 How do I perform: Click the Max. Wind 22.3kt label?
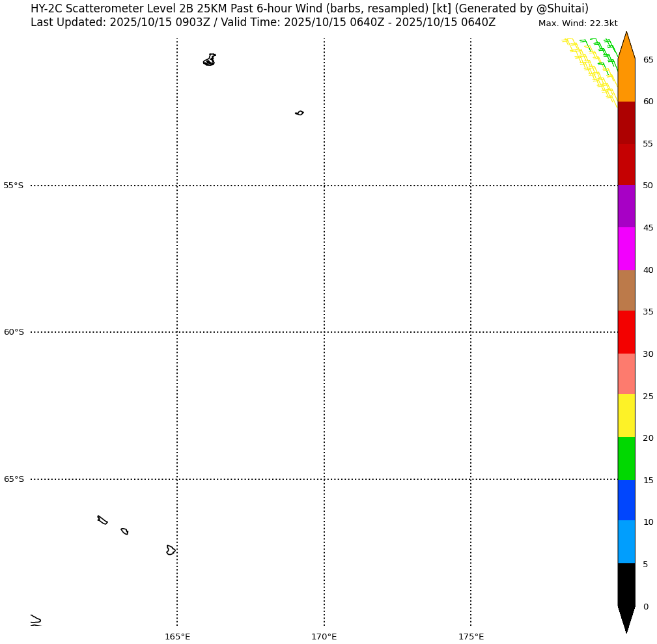[578, 23]
